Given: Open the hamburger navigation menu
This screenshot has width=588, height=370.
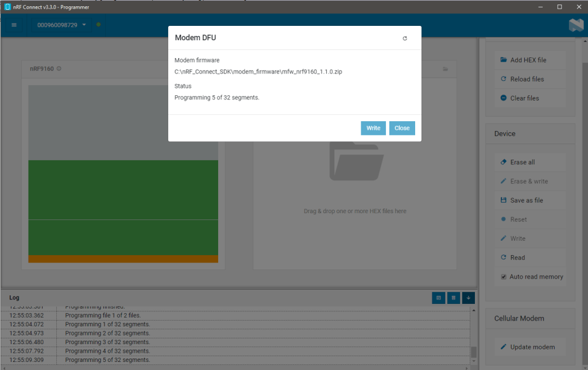Looking at the screenshot, I should pyautogui.click(x=14, y=25).
